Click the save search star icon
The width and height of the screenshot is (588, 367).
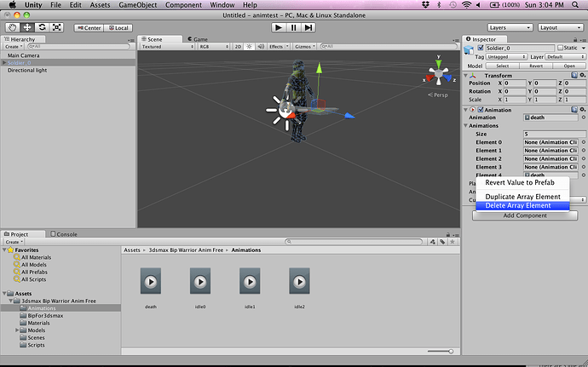pyautogui.click(x=453, y=242)
